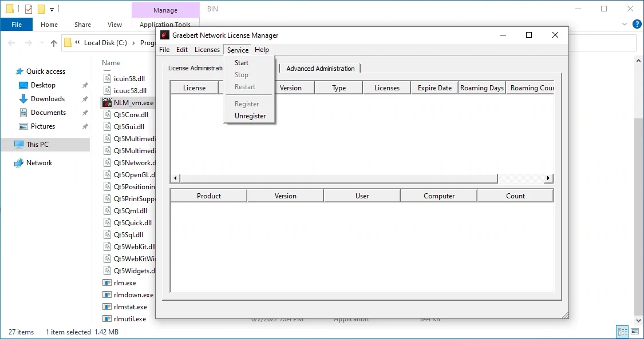This screenshot has height=339, width=644.
Task: Open the Licenses menu
Action: click(207, 50)
